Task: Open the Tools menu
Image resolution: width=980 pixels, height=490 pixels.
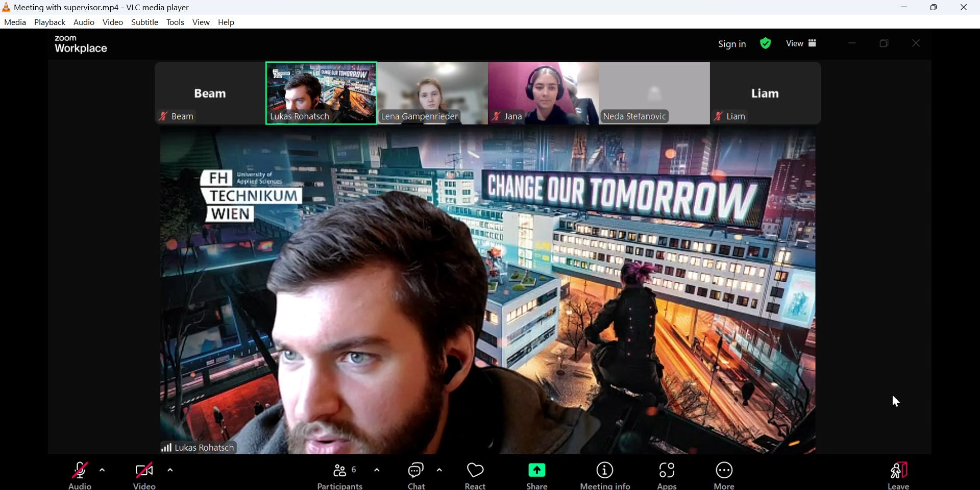Action: (x=176, y=22)
